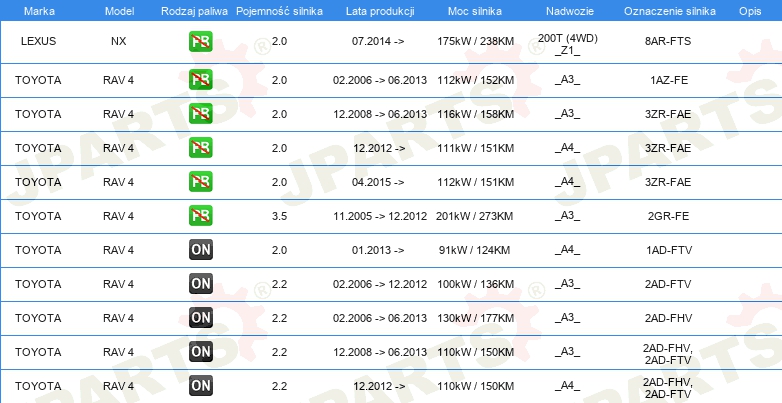Image resolution: width=782 pixels, height=403 pixels.
Task: Click the 3.5 engine capacity value
Action: [279, 216]
